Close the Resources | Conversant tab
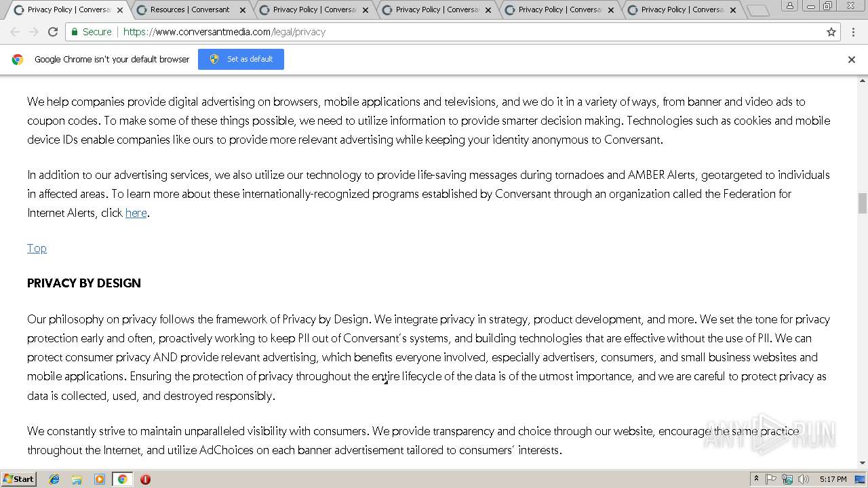This screenshot has width=868, height=488. tap(243, 10)
